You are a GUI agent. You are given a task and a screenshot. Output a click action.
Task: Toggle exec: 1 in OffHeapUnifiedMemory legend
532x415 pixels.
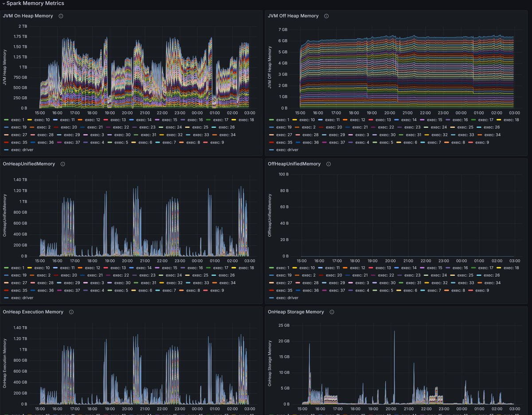tap(283, 268)
